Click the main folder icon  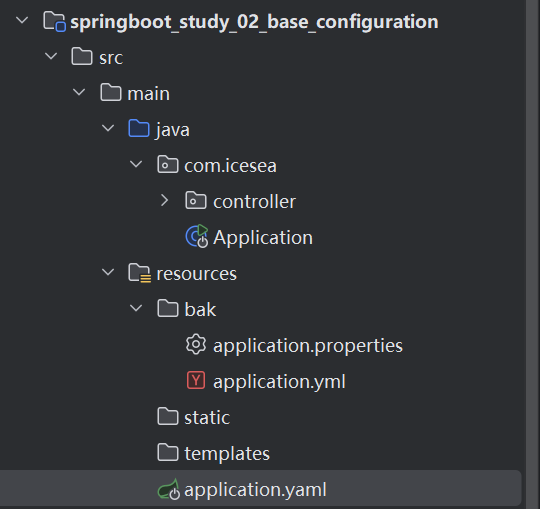tap(111, 93)
